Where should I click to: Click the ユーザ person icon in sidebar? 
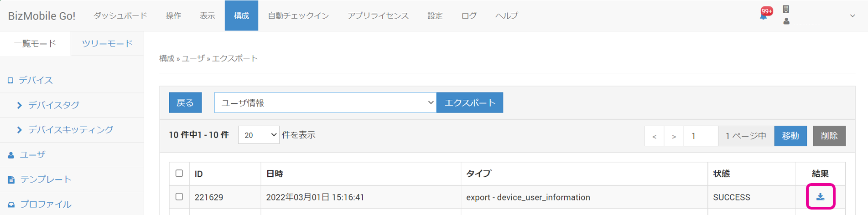tap(11, 155)
